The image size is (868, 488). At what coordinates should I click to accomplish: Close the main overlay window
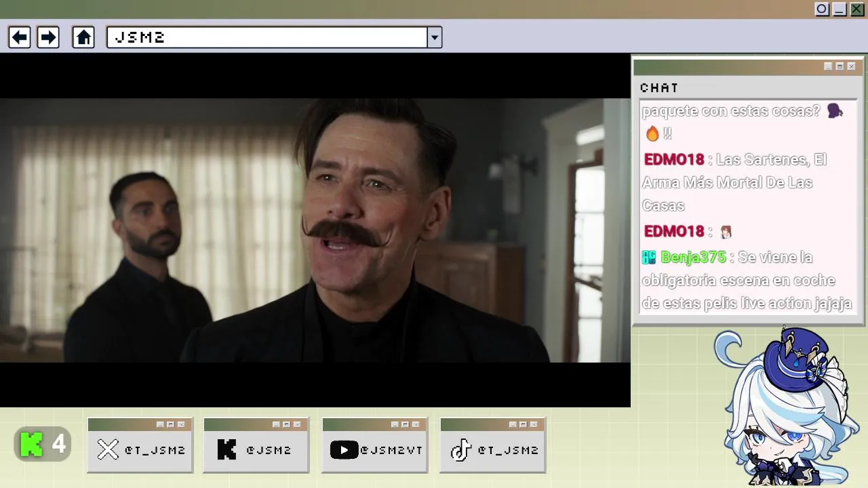click(x=857, y=9)
